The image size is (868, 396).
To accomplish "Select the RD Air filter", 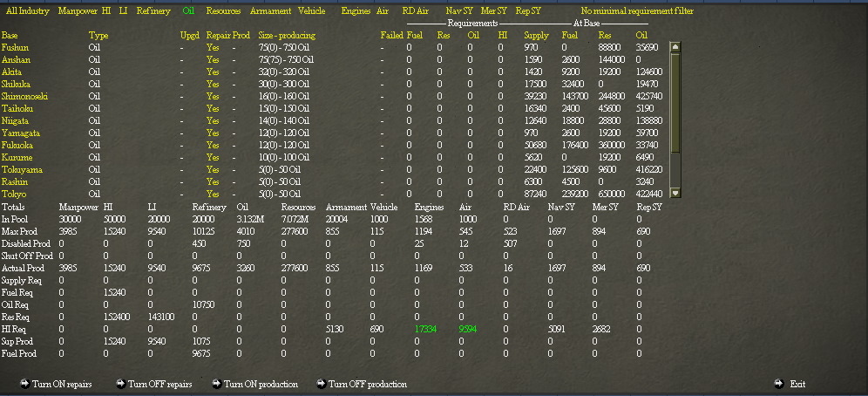I will tap(417, 10).
